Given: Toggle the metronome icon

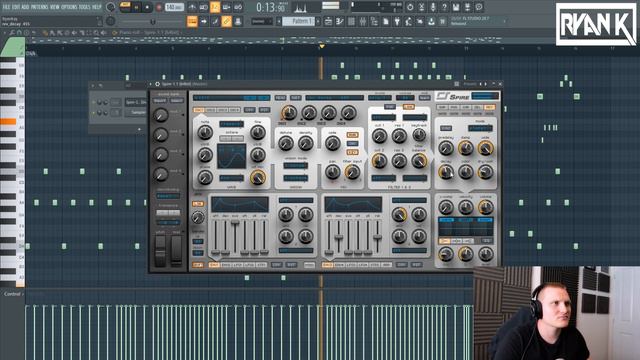Looking at the screenshot, I should [x=192, y=7].
